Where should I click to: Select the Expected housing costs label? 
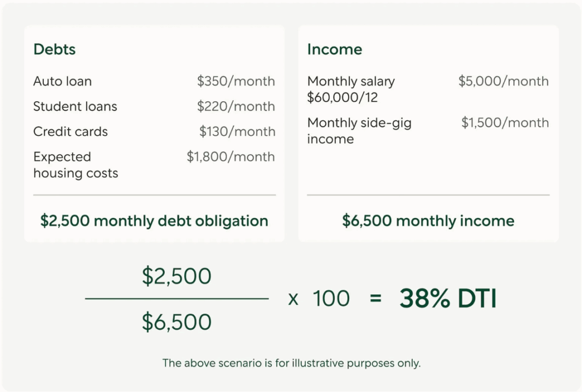76,165
